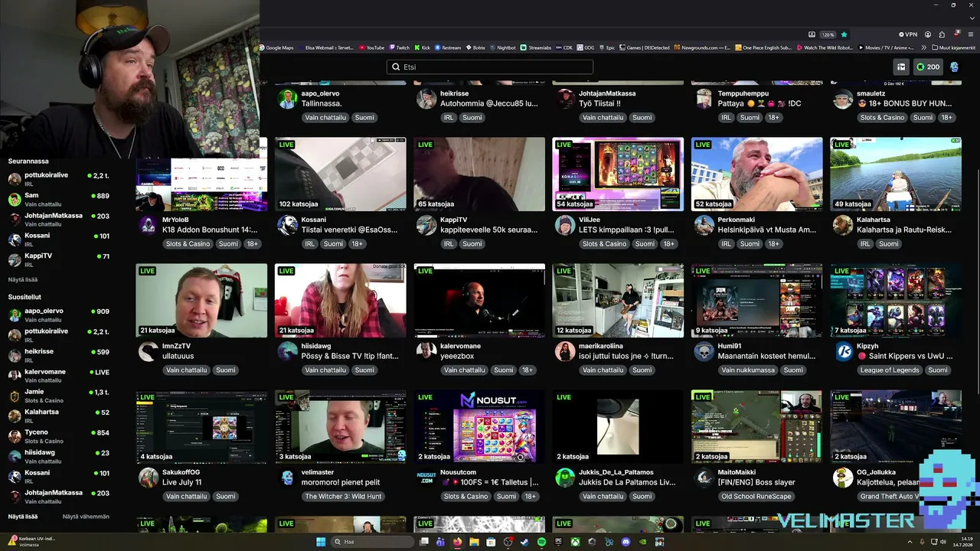The image size is (980, 551).
Task: Select heikrisse in the recommended sidebar
Action: point(58,355)
